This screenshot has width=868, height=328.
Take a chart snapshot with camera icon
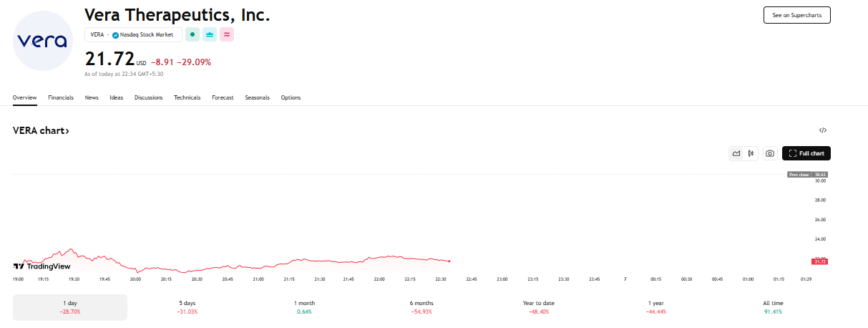tap(770, 153)
